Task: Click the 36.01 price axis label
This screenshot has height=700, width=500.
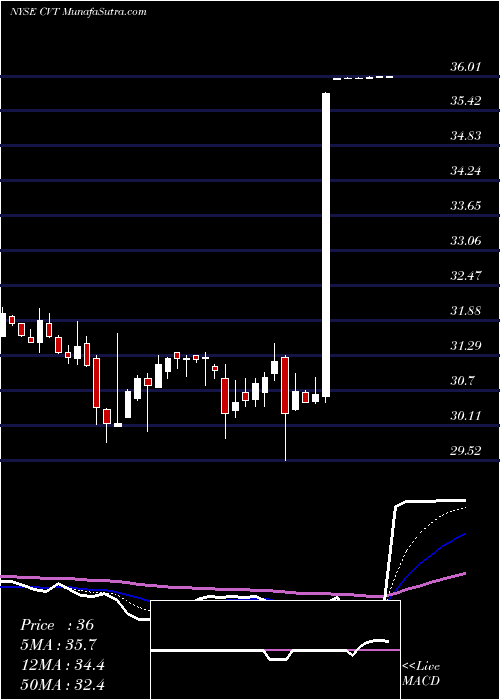Action: coord(466,67)
